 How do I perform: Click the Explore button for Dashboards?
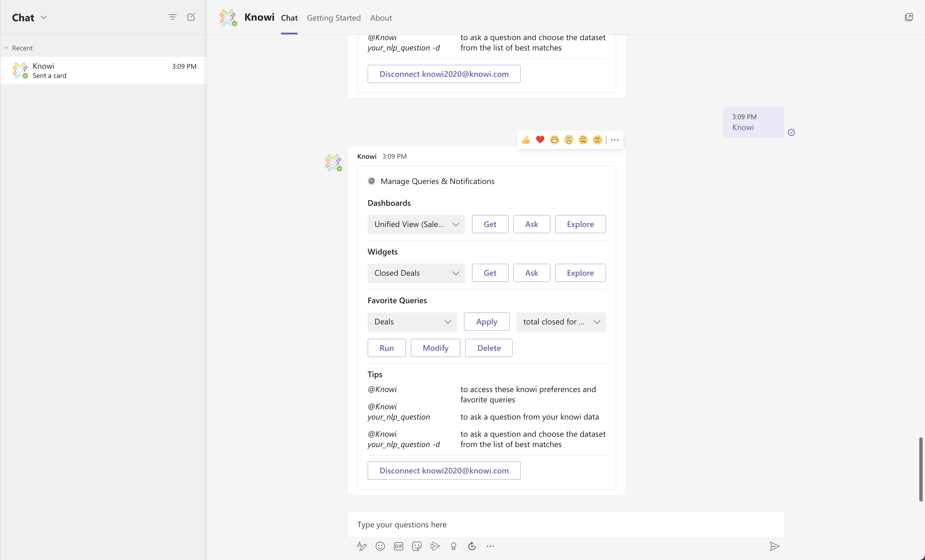(580, 224)
